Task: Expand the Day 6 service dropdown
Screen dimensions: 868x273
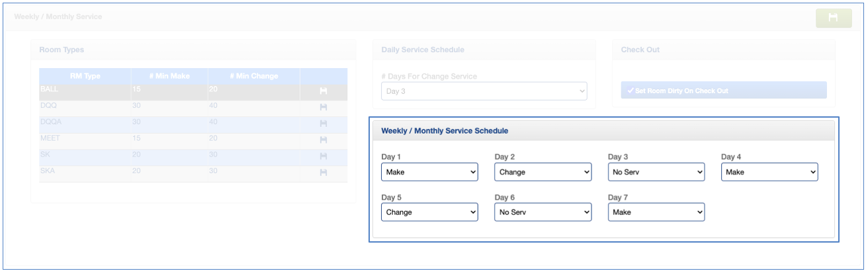Action: pyautogui.click(x=542, y=212)
